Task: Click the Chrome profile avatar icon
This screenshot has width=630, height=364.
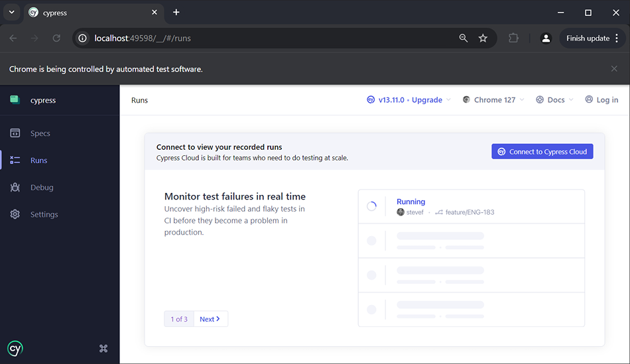Action: tap(546, 38)
